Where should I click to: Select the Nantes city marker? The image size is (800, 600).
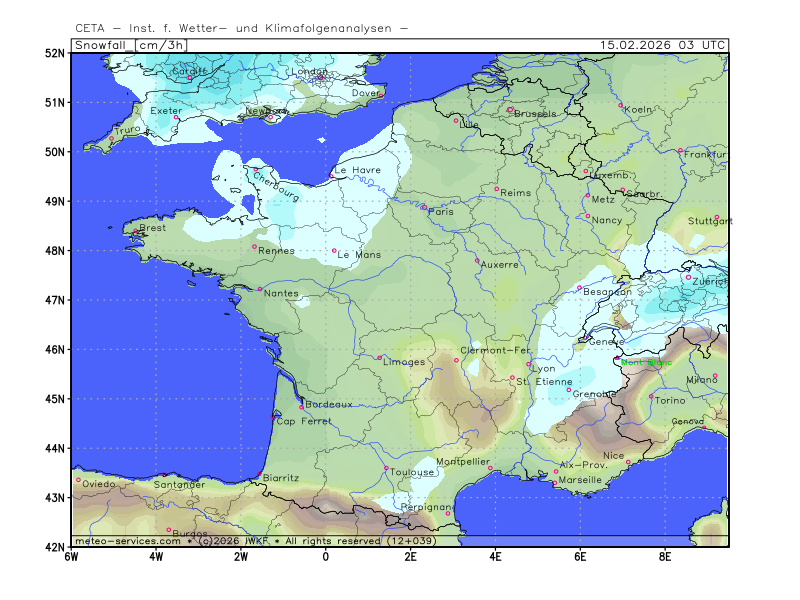(260, 289)
